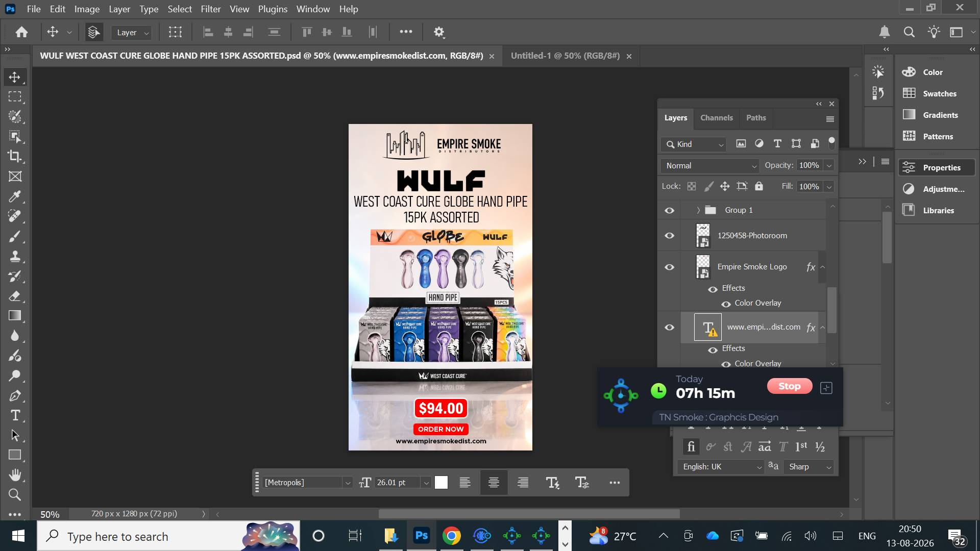Hide the Empire Smoke Logo layer
This screenshot has width=980, height=551.
(x=669, y=267)
